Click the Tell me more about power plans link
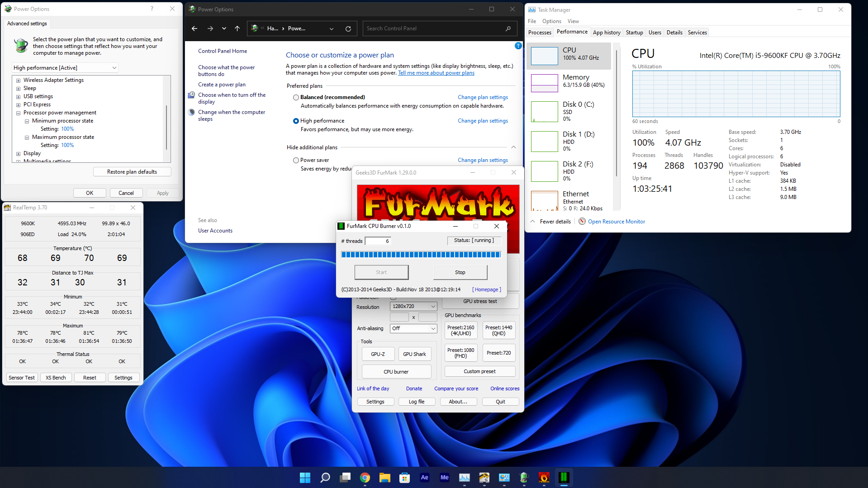This screenshot has width=868, height=488. pos(436,73)
